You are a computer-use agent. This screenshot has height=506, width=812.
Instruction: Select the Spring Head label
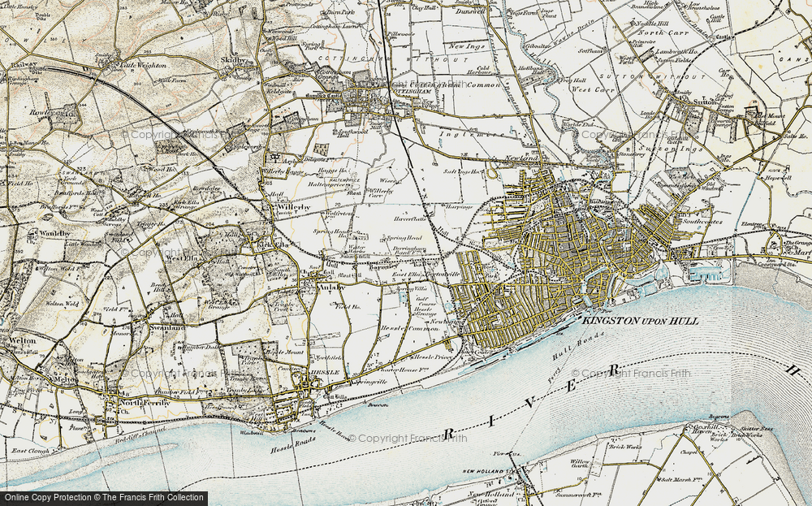[404, 238]
